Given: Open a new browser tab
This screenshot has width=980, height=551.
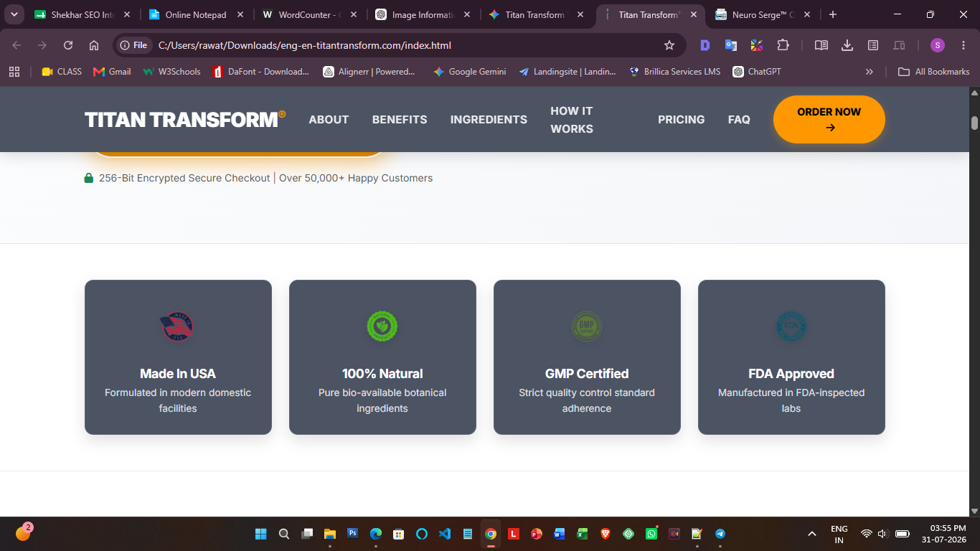Looking at the screenshot, I should tap(833, 14).
